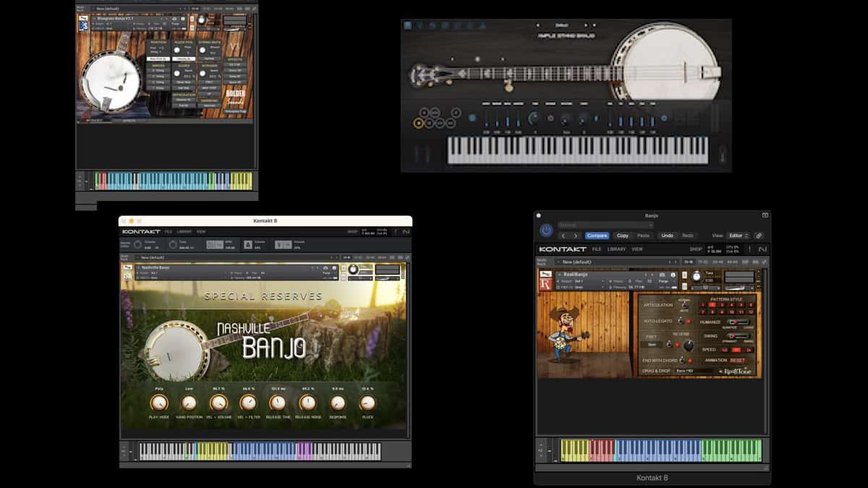The width and height of the screenshot is (868, 488).
Task: Select pattern style 12
Action: pos(751,312)
